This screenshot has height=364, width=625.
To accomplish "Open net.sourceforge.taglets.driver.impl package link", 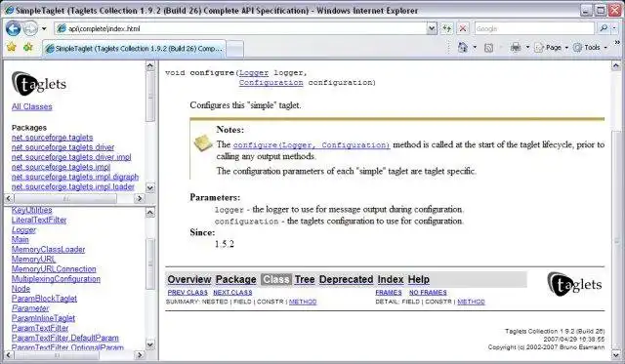I will point(71,157).
